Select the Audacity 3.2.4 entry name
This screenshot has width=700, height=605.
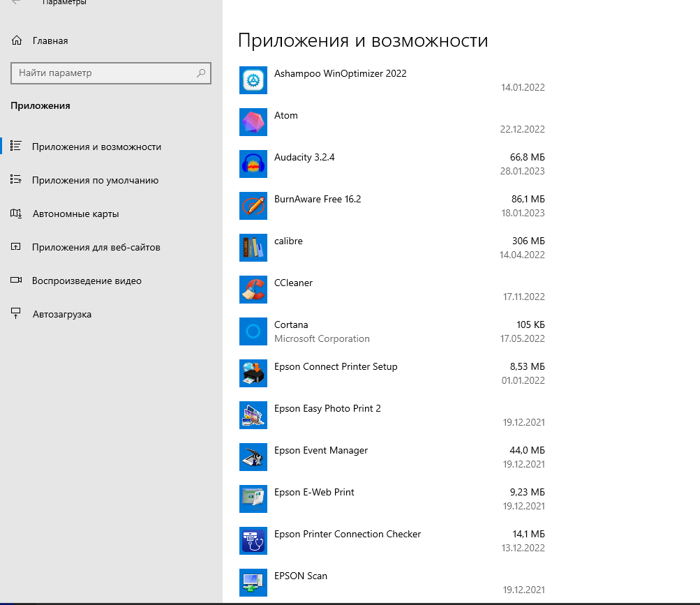click(x=304, y=157)
